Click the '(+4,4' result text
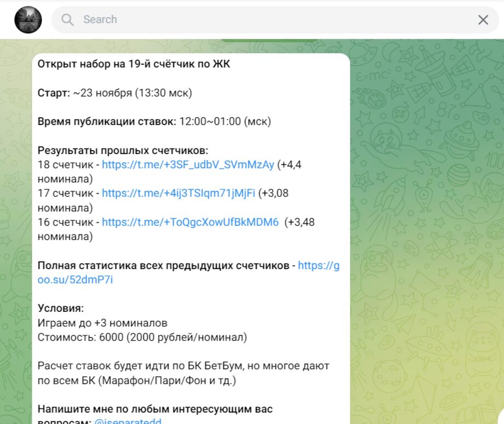This screenshot has height=424, width=504. 289,165
